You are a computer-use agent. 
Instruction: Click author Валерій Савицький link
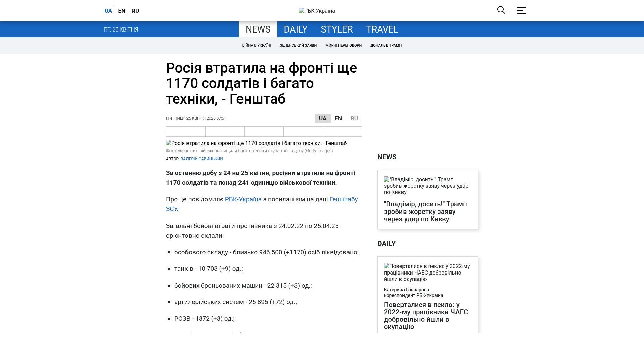(202, 159)
